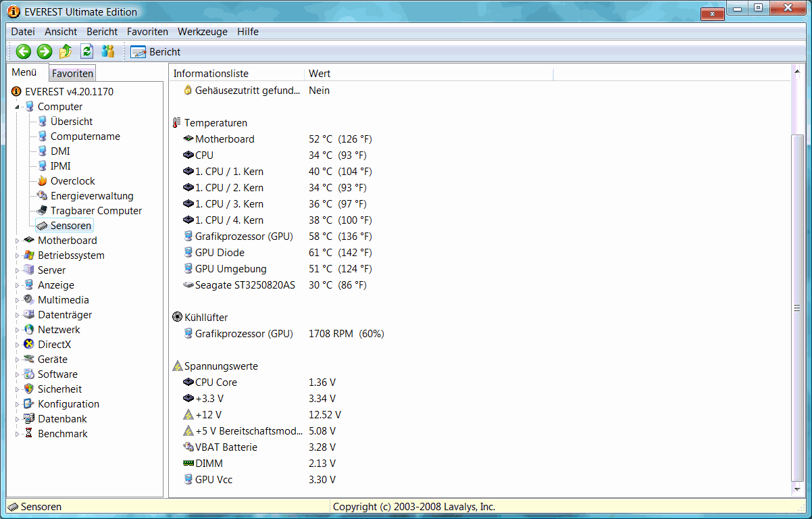Sort by the Informationsliste column header
The height and width of the screenshot is (519, 812).
tap(237, 74)
